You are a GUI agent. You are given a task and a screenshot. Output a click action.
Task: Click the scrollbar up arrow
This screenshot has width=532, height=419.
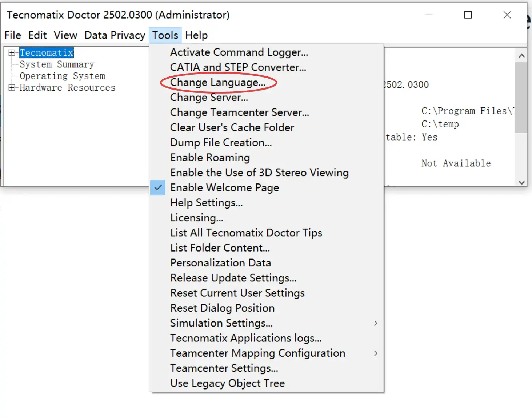(521, 56)
